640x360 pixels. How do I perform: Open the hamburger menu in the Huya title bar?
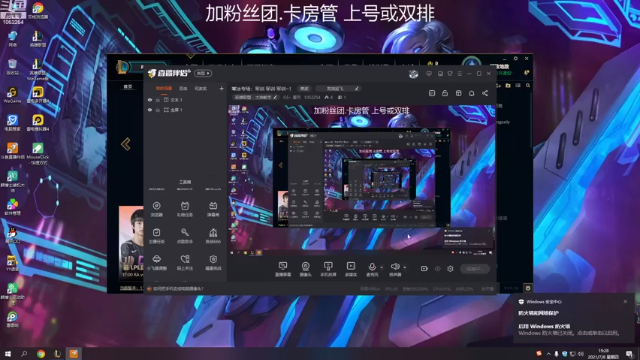coord(460,73)
